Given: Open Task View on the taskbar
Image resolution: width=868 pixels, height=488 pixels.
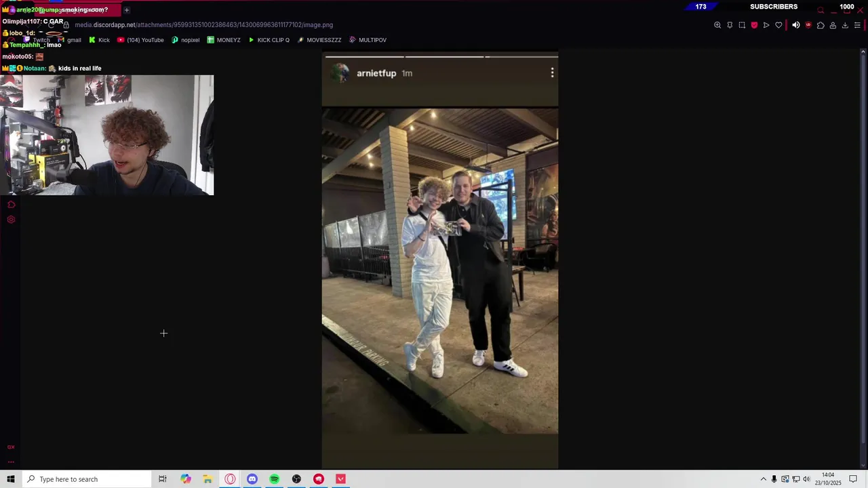Looking at the screenshot, I should click(163, 479).
